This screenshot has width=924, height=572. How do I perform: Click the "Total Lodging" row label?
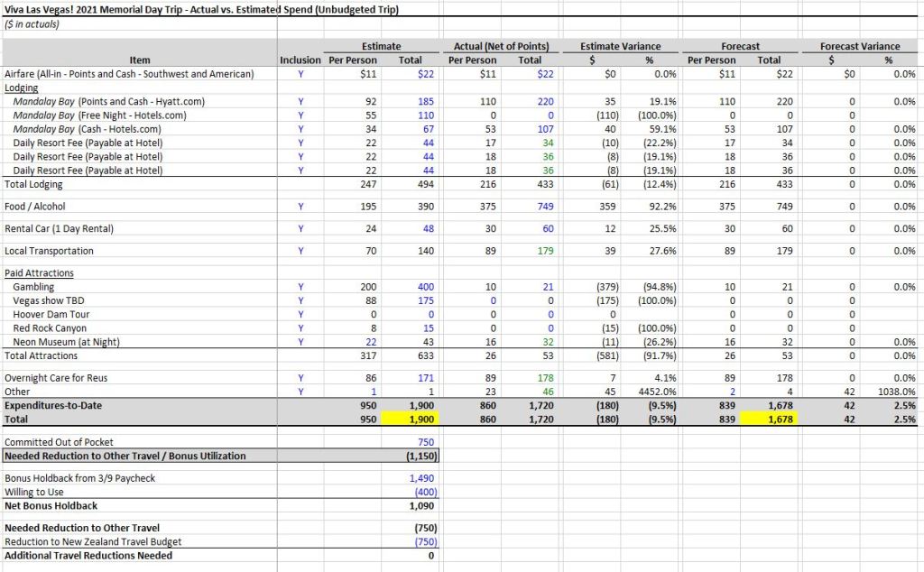click(x=34, y=184)
